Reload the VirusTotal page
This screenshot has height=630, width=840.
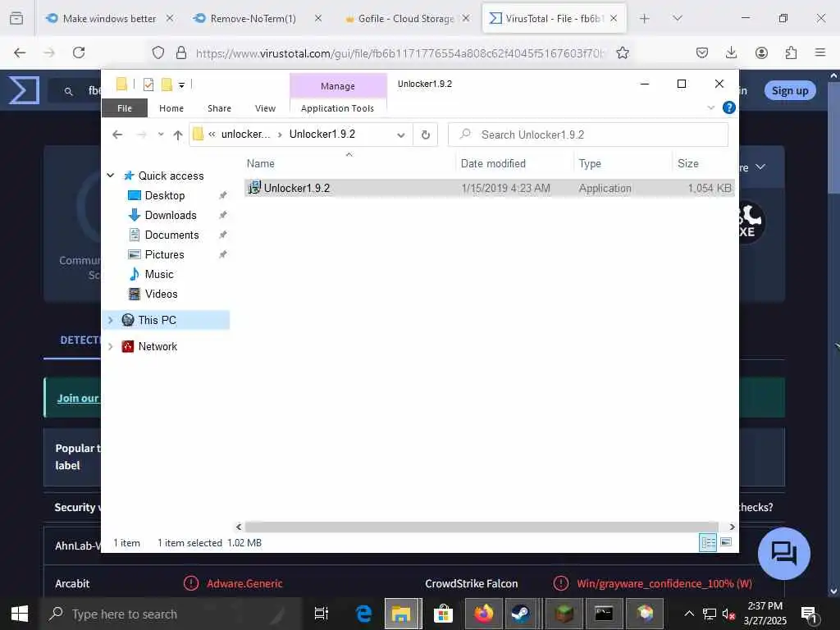(x=79, y=52)
